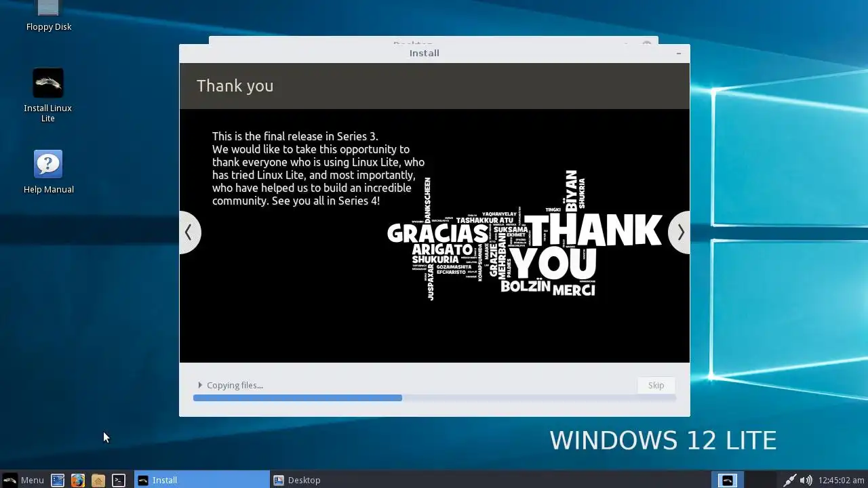
Task: Switch to the Install taskbar window button
Action: [201, 480]
